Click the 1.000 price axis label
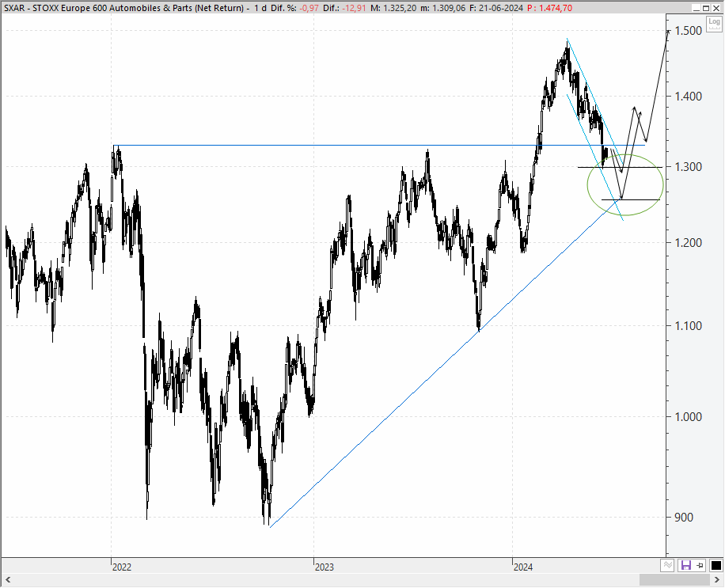The image size is (725, 588). point(688,416)
